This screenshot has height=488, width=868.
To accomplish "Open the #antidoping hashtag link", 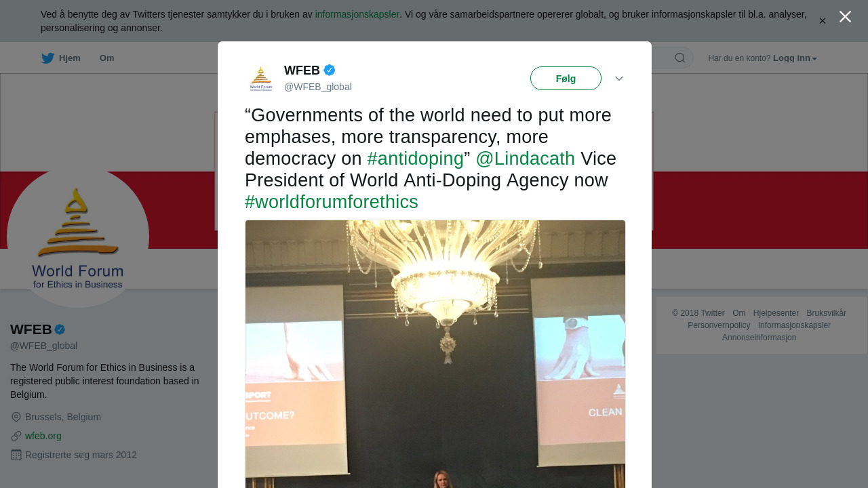I will (415, 159).
